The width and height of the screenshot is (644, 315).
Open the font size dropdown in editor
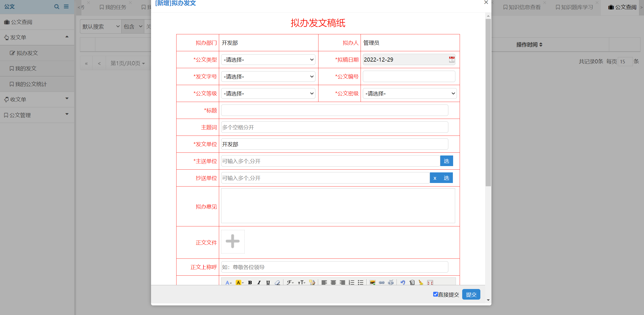302,282
